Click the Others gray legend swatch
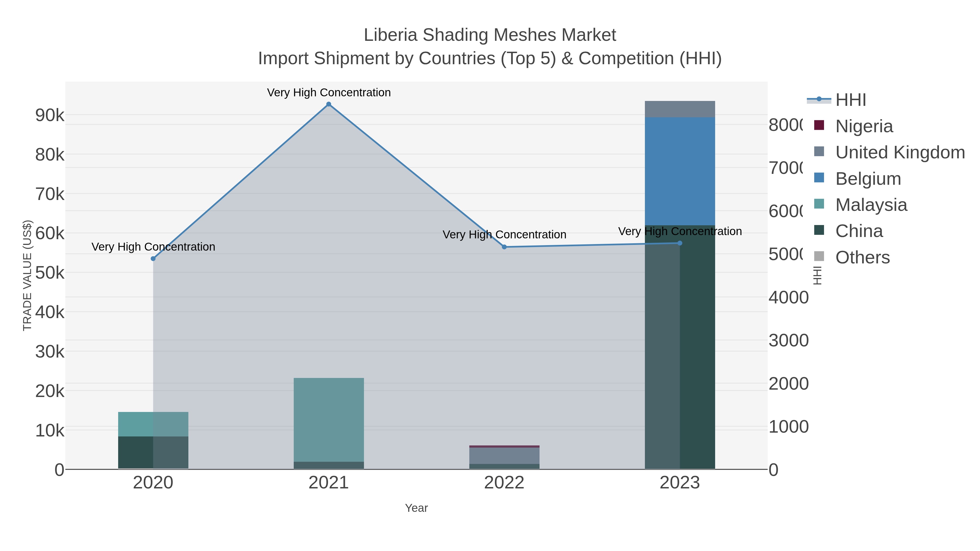Image resolution: width=980 pixels, height=551 pixels. point(819,256)
